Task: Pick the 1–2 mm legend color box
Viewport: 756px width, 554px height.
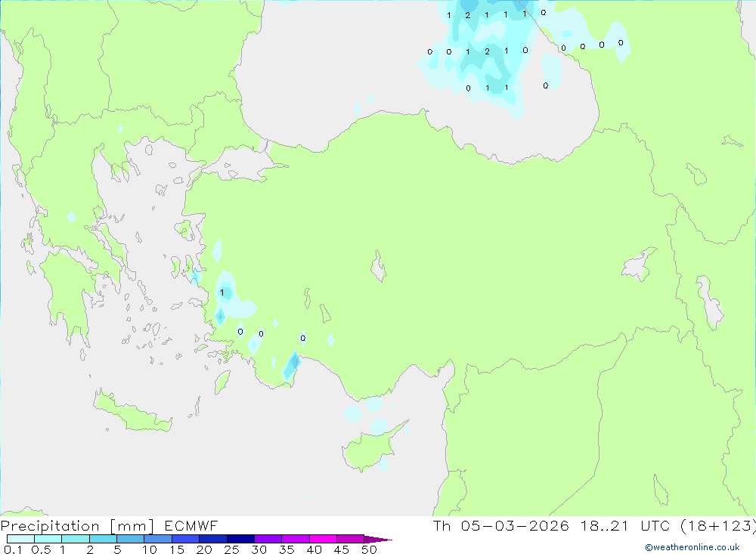Action: click(x=75, y=539)
